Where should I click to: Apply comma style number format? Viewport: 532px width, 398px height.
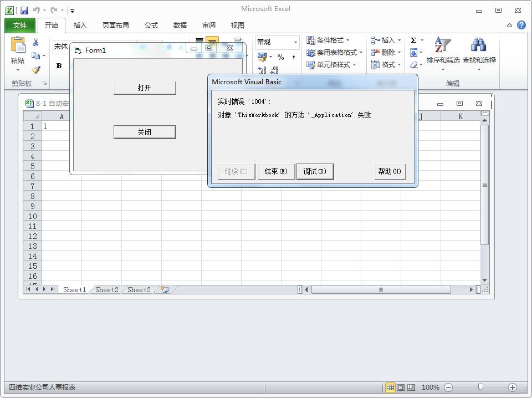pos(294,57)
